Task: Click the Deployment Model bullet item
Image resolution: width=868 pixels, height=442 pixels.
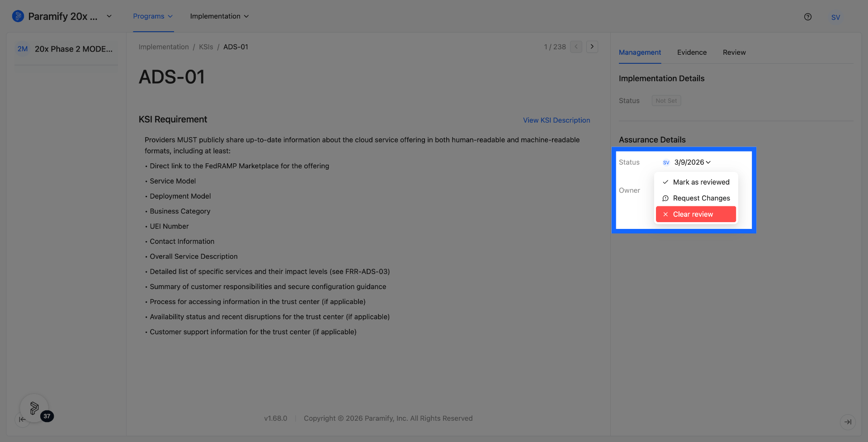Action: click(x=180, y=196)
